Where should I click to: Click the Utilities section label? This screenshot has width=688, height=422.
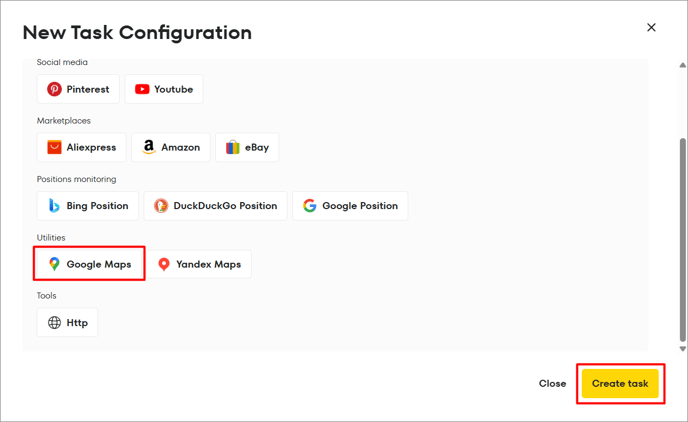click(51, 237)
